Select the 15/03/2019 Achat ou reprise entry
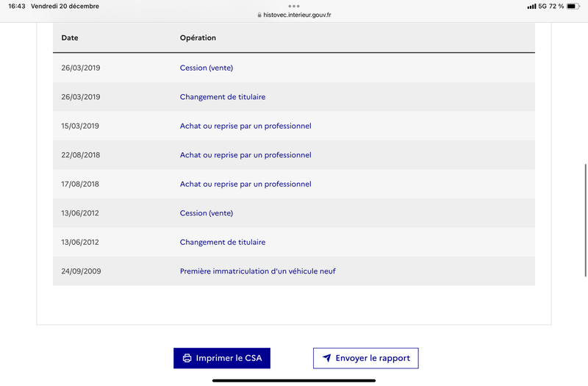The width and height of the screenshot is (588, 386). pos(245,126)
